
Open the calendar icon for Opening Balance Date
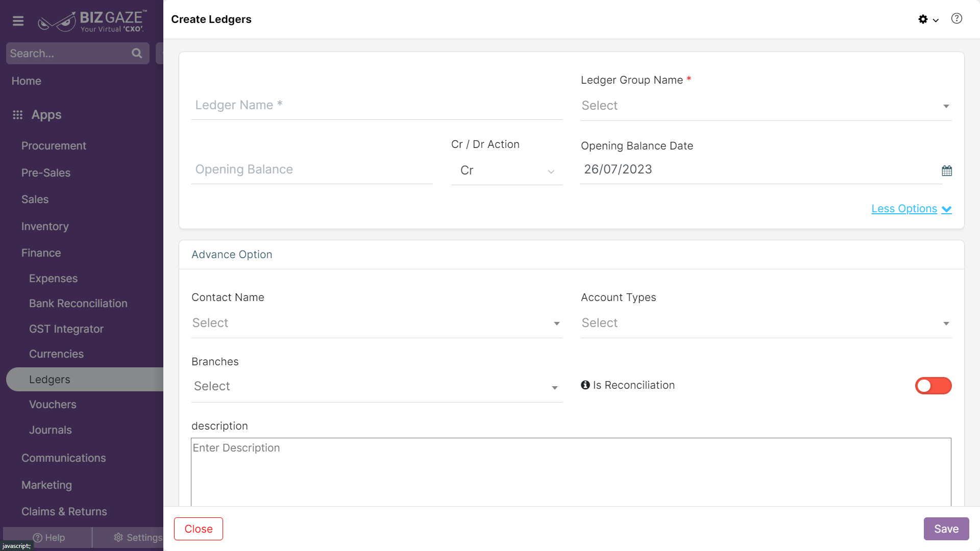coord(947,170)
